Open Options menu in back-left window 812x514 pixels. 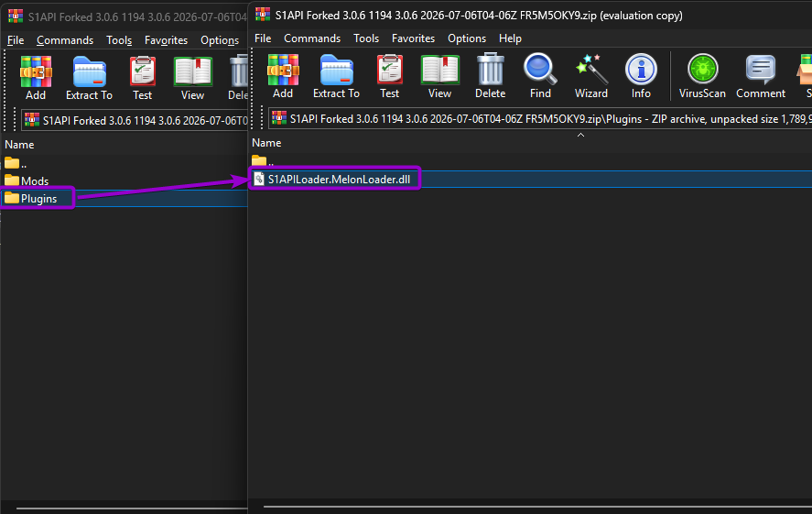click(x=220, y=40)
